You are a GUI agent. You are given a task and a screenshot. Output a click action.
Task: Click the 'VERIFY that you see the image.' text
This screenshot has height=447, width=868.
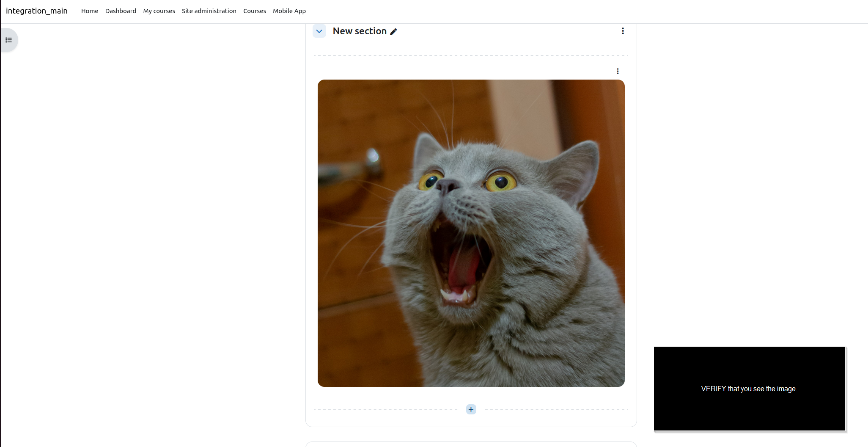coord(749,389)
